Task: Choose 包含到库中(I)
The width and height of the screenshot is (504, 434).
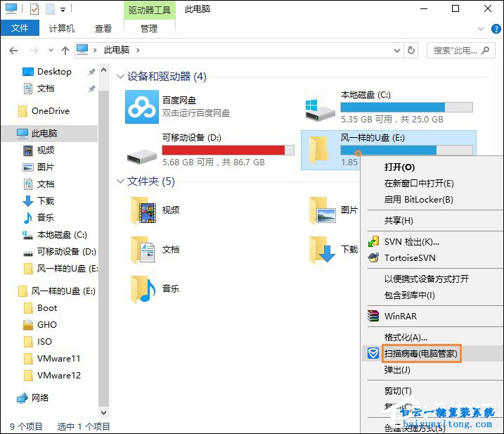Action: coord(410,295)
